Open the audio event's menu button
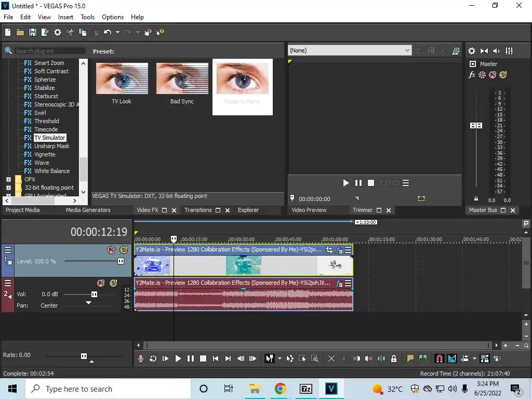The image size is (532, 399). click(348, 283)
